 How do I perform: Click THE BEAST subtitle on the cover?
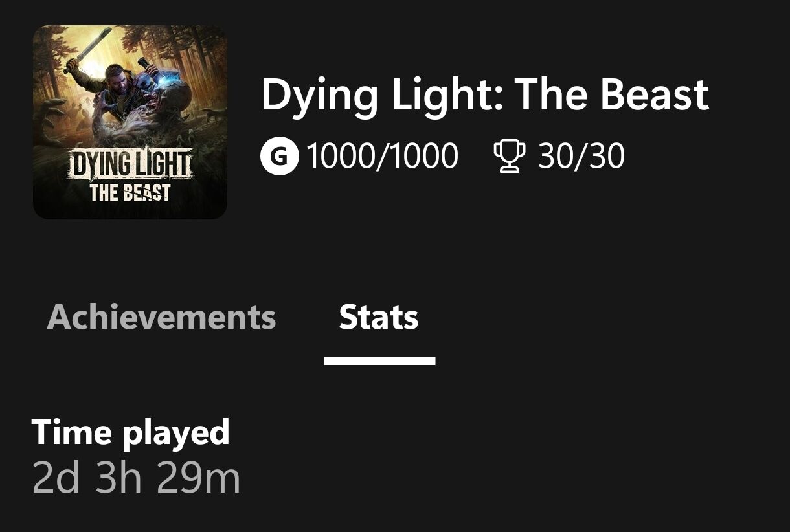pos(130,193)
